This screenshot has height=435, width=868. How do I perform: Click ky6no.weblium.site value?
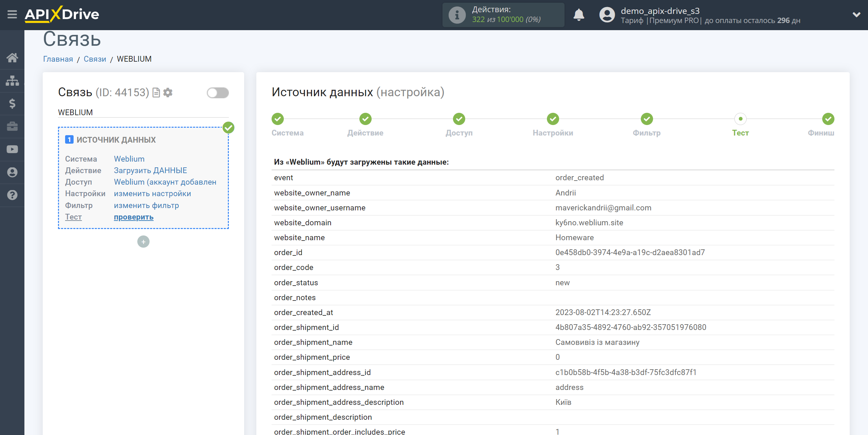click(589, 223)
